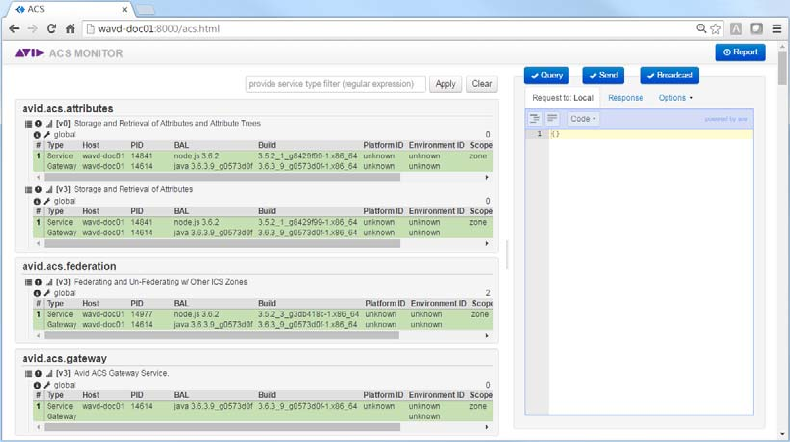Click wrench icon under v0 attributes global

pos(47,135)
